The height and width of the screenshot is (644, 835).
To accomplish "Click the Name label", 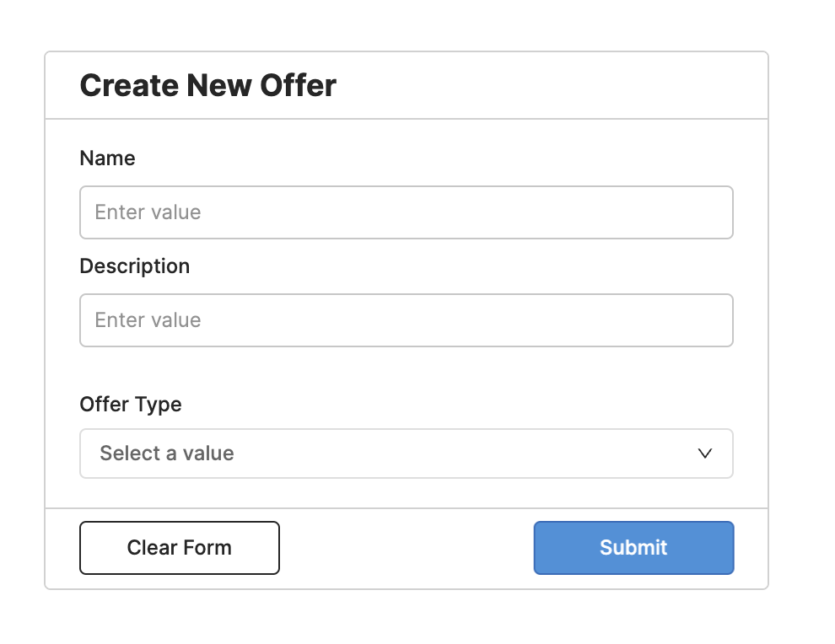I will (107, 158).
